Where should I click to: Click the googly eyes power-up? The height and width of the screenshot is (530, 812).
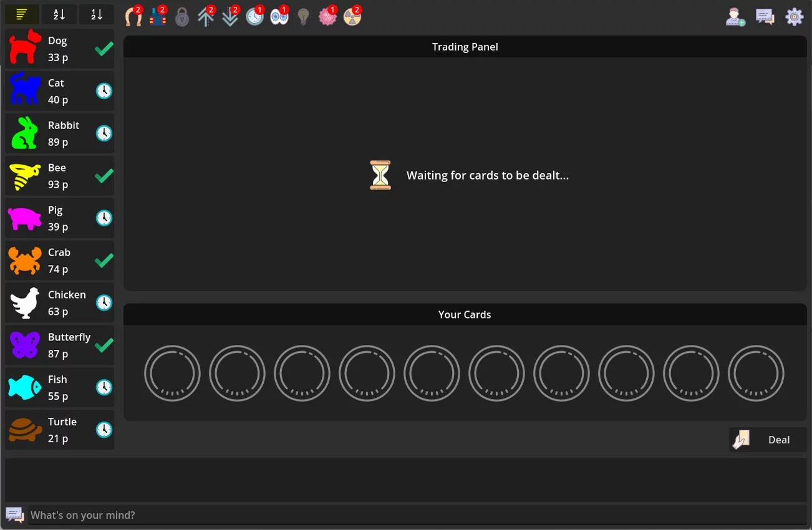click(279, 16)
